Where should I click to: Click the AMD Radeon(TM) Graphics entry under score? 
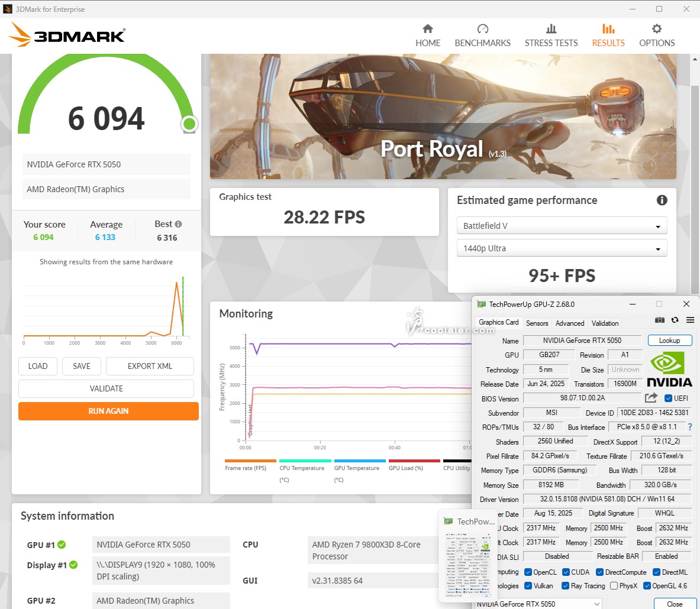[x=107, y=189]
